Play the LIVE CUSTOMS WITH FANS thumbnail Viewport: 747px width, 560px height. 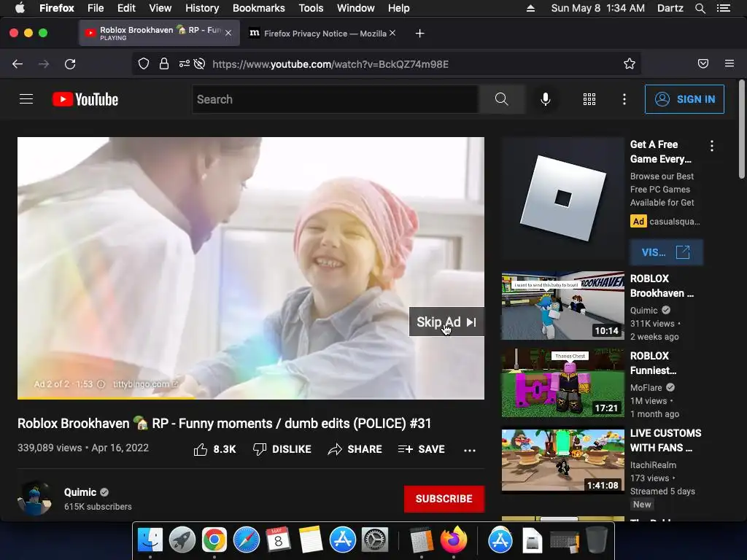point(562,460)
